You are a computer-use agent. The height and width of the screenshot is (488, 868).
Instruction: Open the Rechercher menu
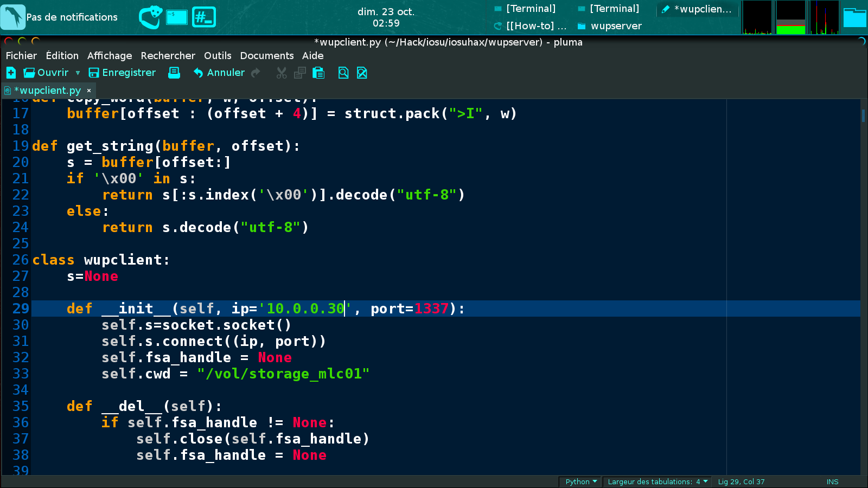168,56
